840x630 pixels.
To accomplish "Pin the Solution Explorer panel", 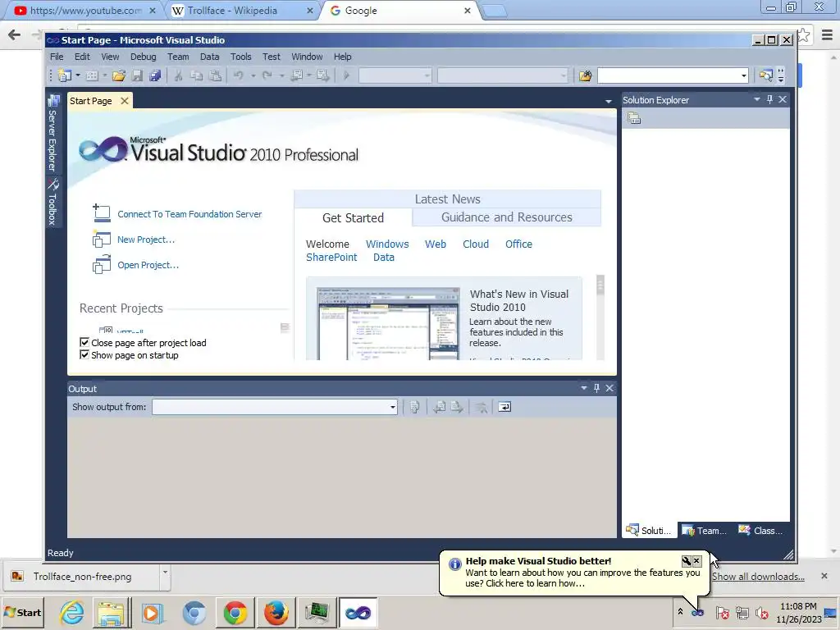I will pos(769,99).
